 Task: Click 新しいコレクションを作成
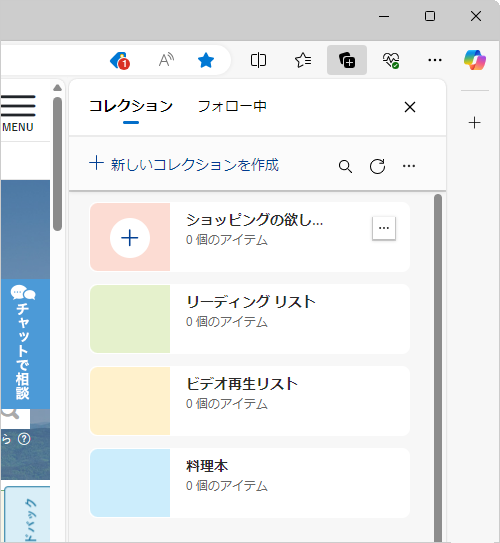(x=184, y=164)
